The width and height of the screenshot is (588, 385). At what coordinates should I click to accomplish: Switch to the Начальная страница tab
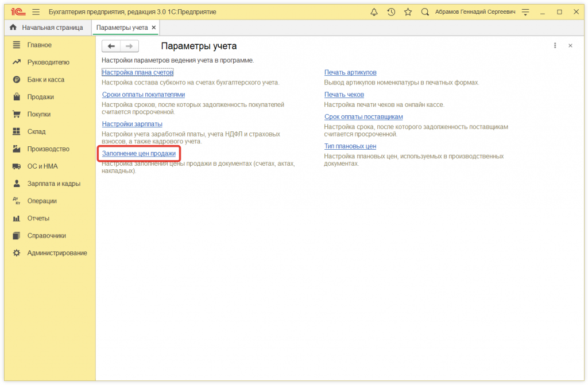tap(52, 28)
